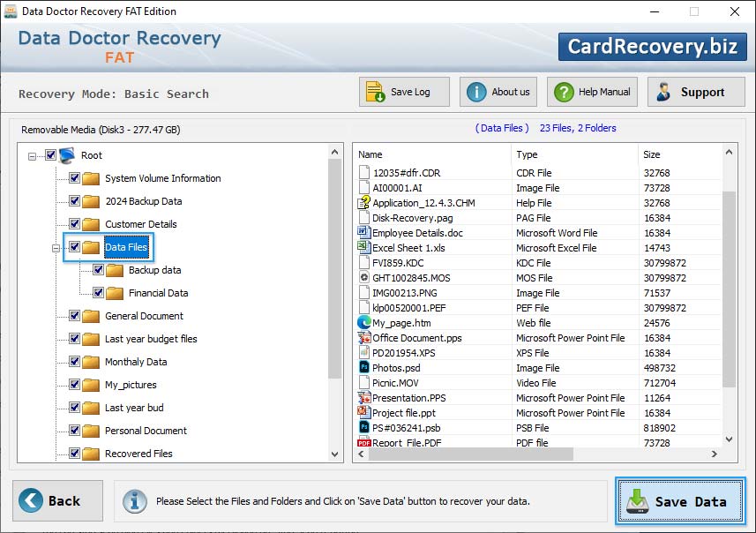The height and width of the screenshot is (533, 756).
Task: Uncheck the Backup data checkbox
Action: point(98,270)
